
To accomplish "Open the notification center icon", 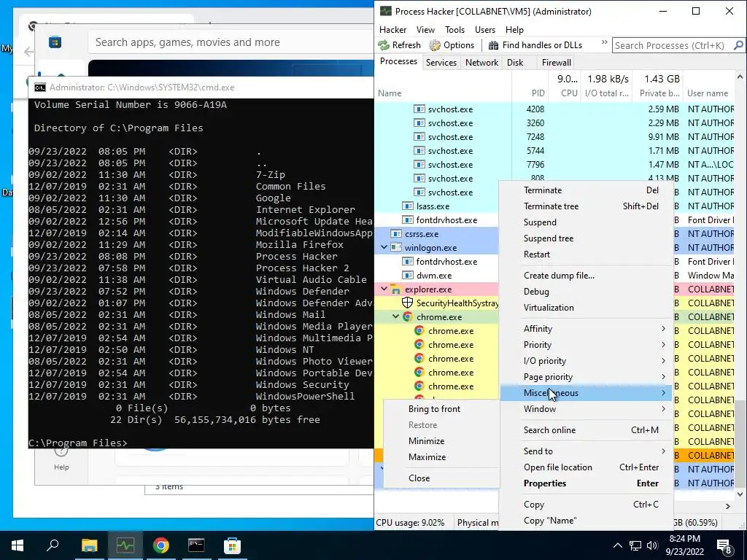I will coord(724,545).
